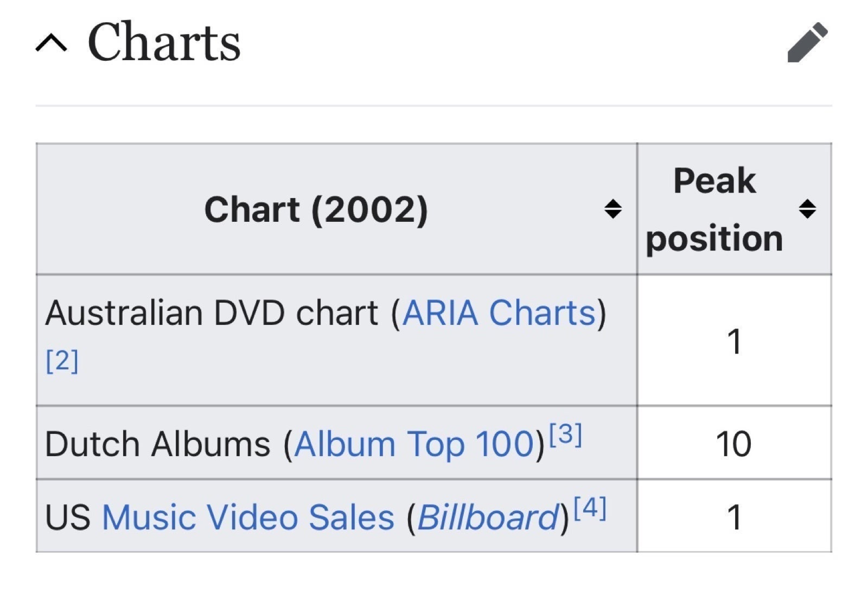Click the pencil edit icon for Charts section

808,42
